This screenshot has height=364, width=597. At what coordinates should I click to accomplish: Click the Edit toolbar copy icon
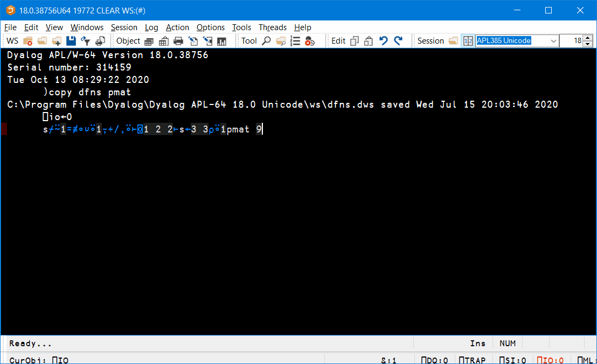(x=355, y=41)
